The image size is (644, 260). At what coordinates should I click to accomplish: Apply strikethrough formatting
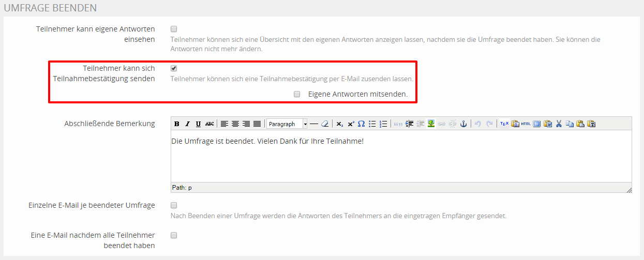coord(209,124)
